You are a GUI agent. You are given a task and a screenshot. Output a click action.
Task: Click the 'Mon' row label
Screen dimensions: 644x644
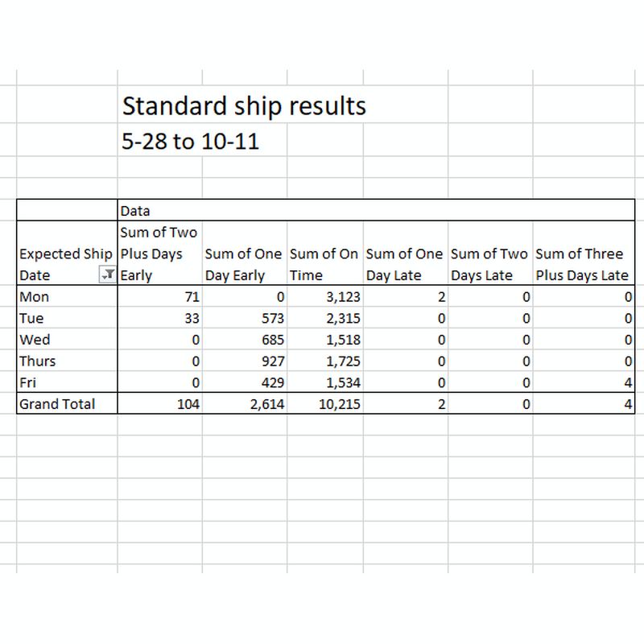[x=34, y=296]
